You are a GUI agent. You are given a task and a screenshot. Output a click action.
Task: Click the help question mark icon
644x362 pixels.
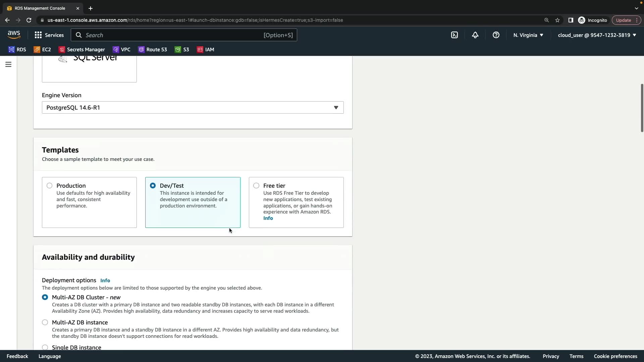click(496, 35)
